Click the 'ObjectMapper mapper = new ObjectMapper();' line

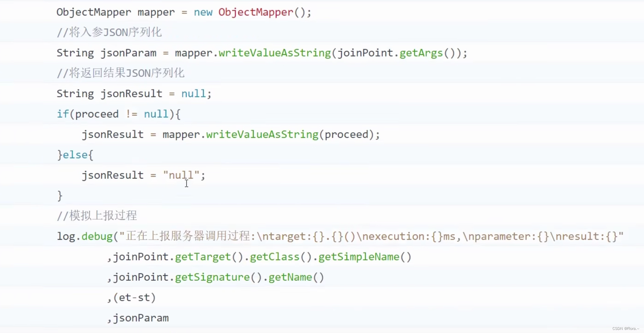coord(184,12)
